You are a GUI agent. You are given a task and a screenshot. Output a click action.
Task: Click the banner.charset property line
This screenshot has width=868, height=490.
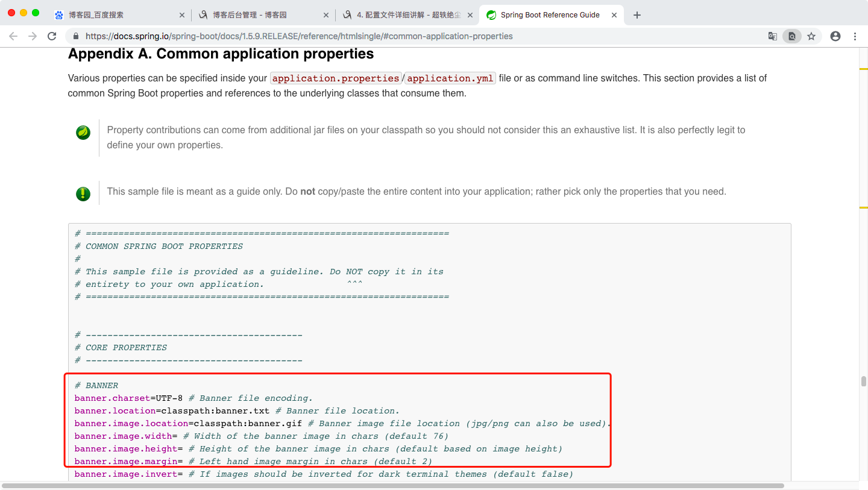click(x=193, y=398)
